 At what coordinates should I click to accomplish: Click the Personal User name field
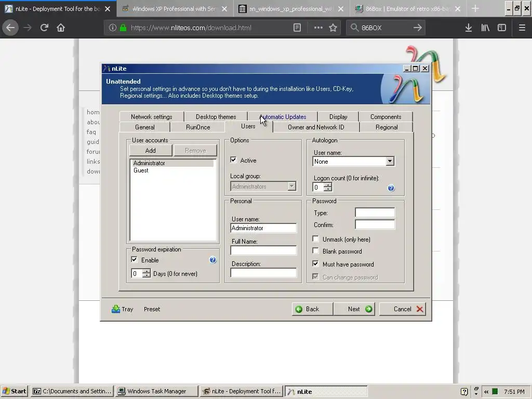263,228
